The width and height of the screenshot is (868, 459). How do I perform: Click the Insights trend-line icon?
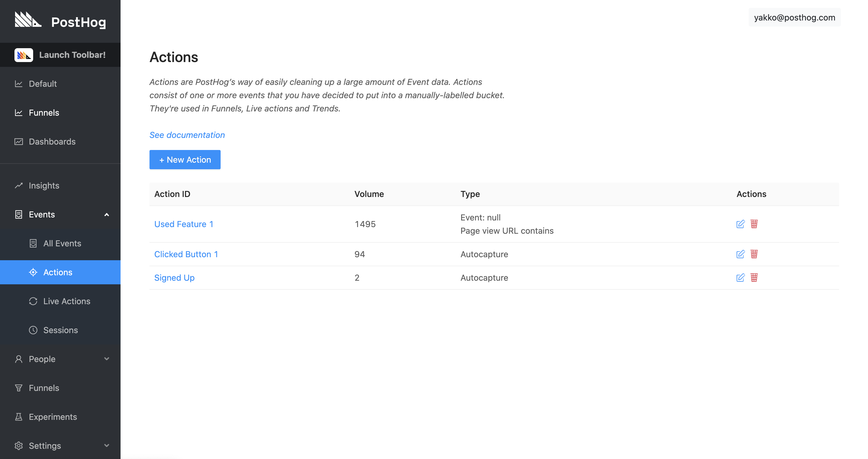(18, 185)
